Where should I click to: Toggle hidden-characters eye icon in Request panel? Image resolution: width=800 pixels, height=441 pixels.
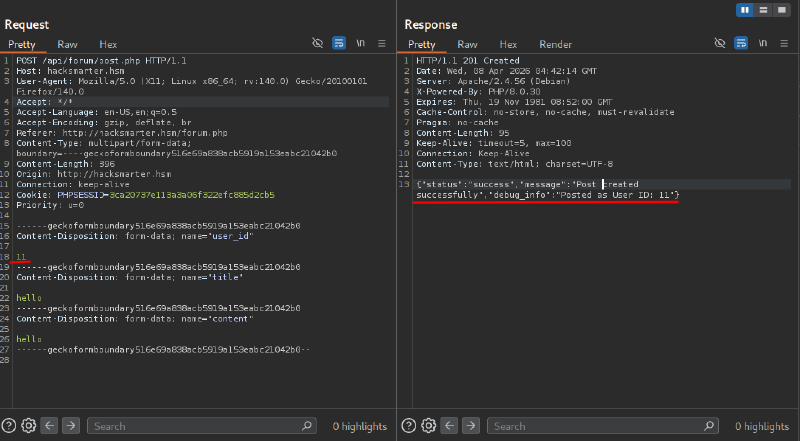(x=317, y=43)
